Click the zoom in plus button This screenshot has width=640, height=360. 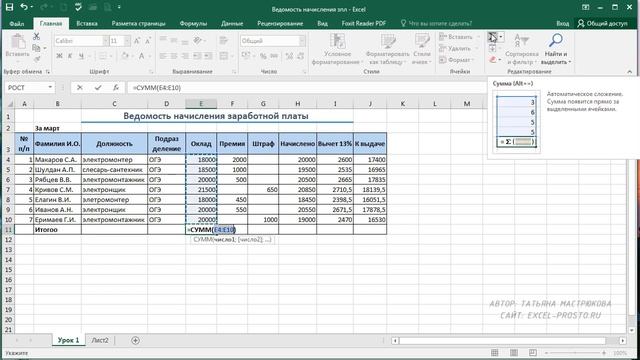coord(604,352)
